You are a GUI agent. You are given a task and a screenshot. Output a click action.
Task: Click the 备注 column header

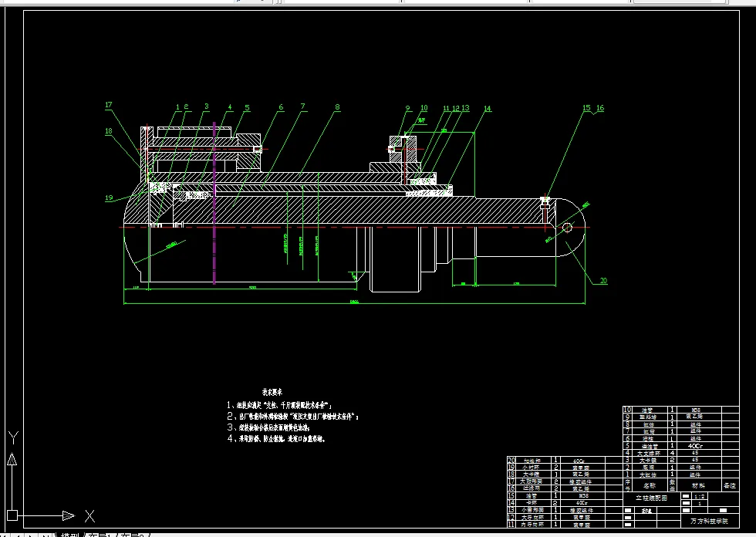pyautogui.click(x=730, y=485)
